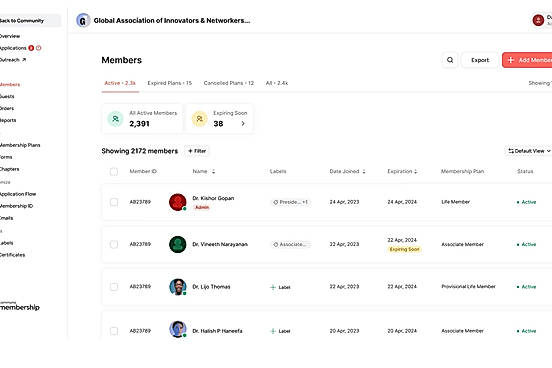This screenshot has width=552, height=368.
Task: Click the Export button
Action: 480,60
